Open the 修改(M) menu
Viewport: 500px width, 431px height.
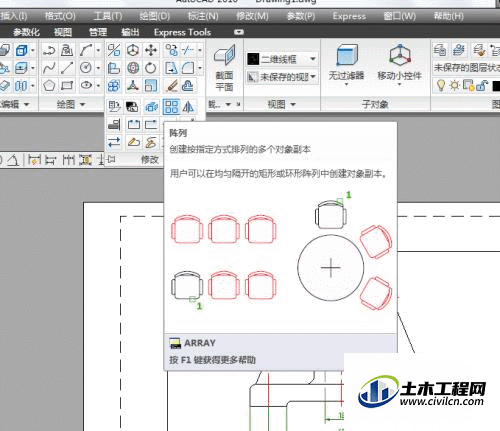click(x=252, y=16)
